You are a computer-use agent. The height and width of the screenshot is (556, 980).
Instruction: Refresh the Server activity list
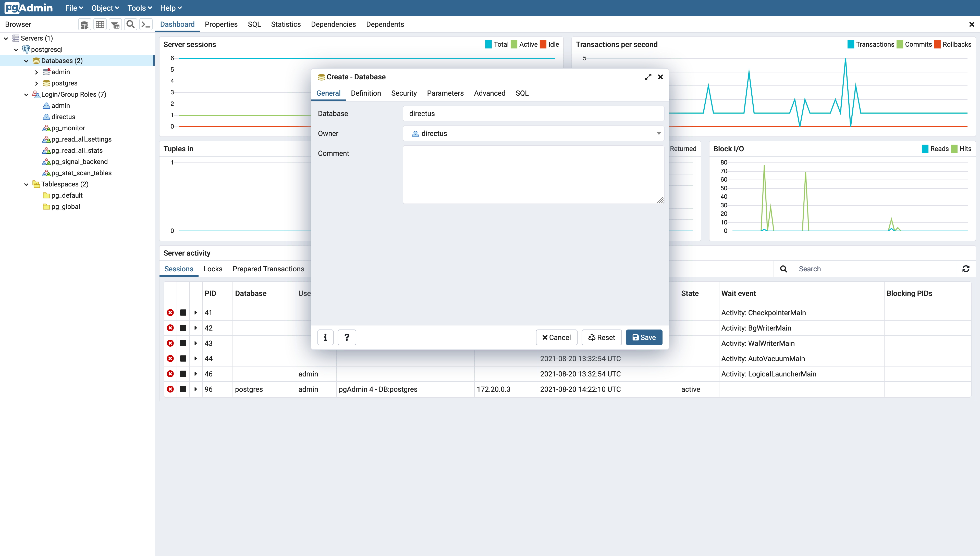(x=966, y=269)
